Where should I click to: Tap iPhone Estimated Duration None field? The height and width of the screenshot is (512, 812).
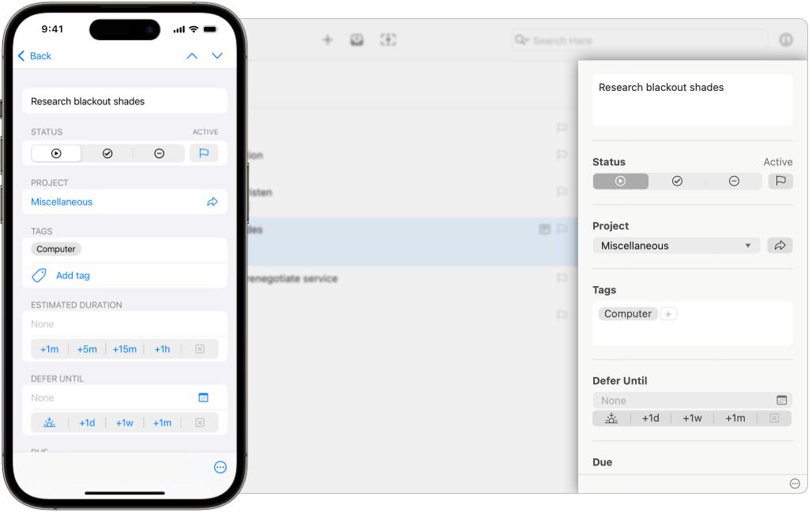(125, 325)
